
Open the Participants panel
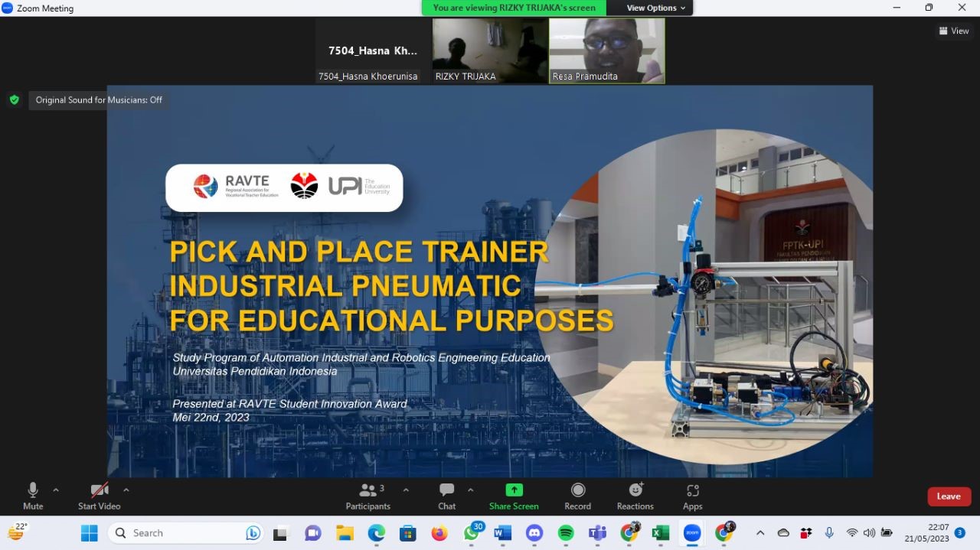click(x=368, y=496)
